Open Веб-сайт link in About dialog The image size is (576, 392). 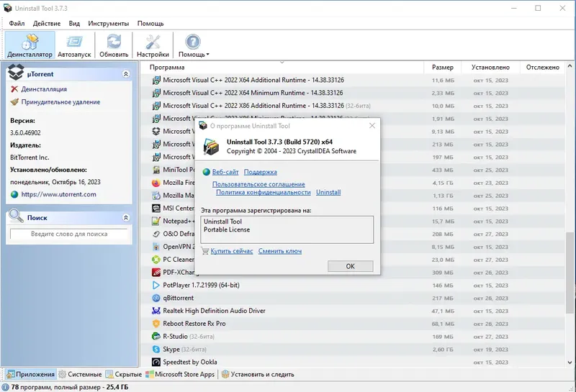225,172
